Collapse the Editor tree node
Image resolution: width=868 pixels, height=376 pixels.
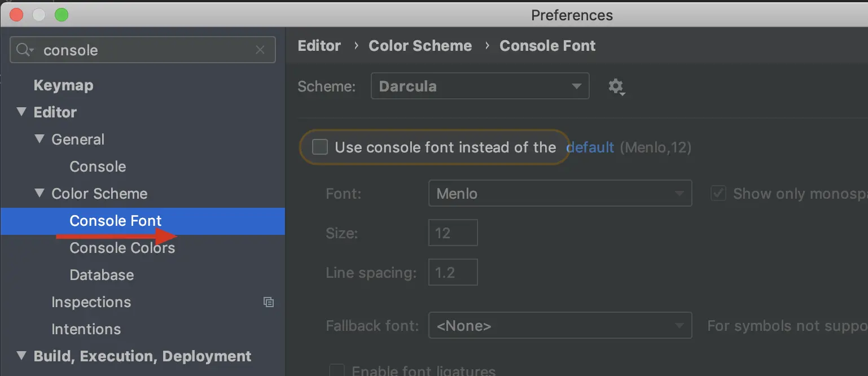click(x=21, y=112)
